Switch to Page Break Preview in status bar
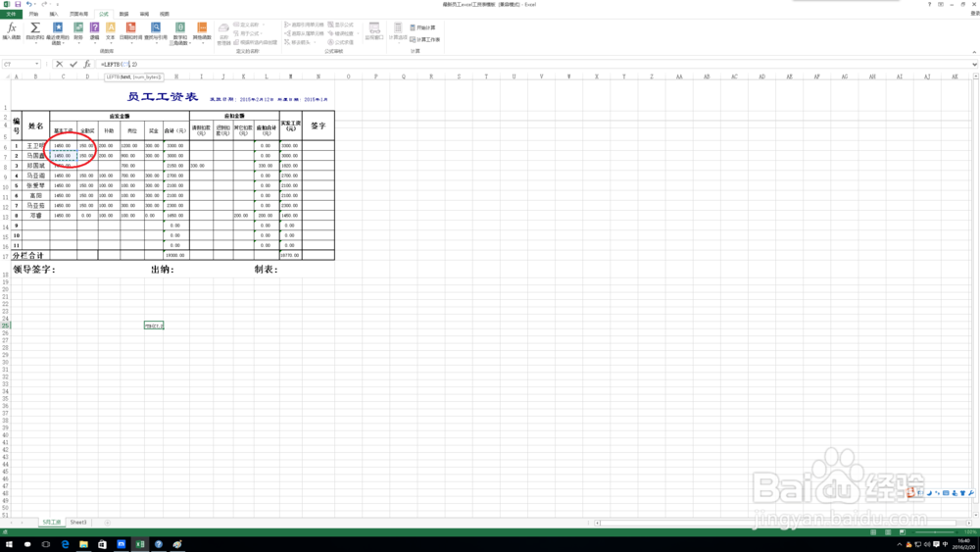 pos(902,532)
